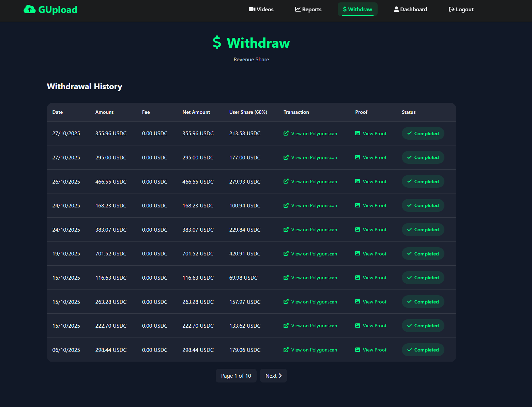The height and width of the screenshot is (407, 532).
Task: Select the Withdraw tab in navbar
Action: (358, 10)
